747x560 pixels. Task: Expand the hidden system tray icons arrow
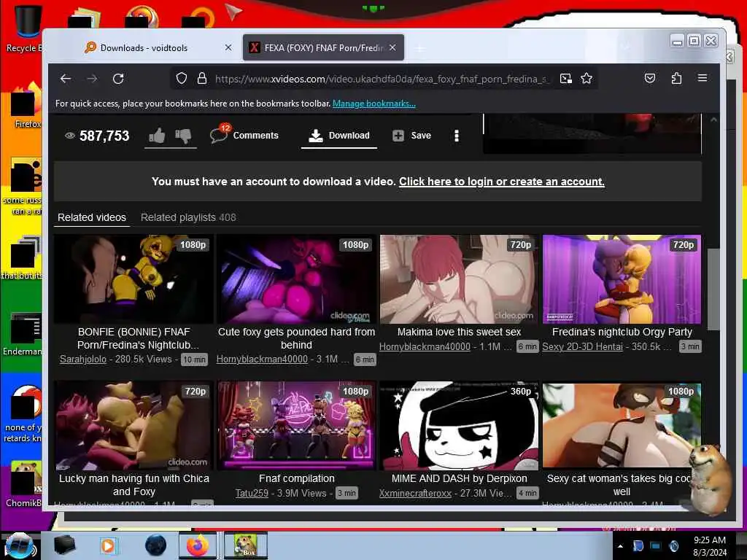coord(620,546)
